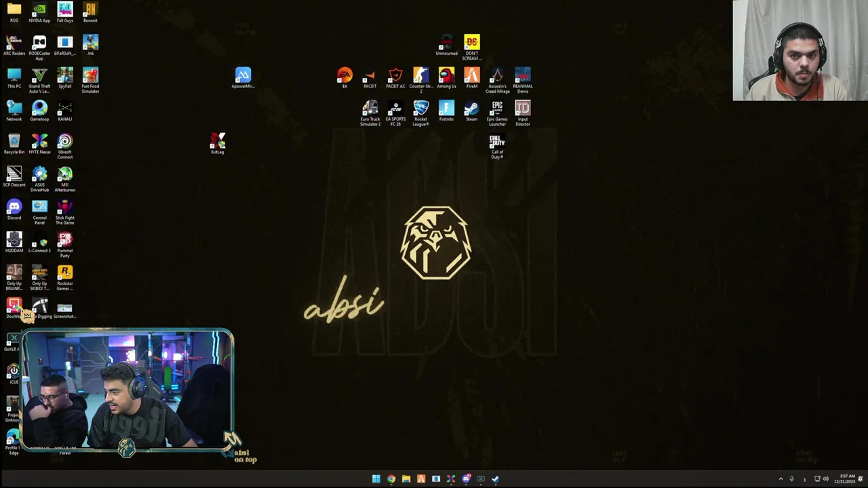Select the Fall Guys desktop icon

(65, 12)
